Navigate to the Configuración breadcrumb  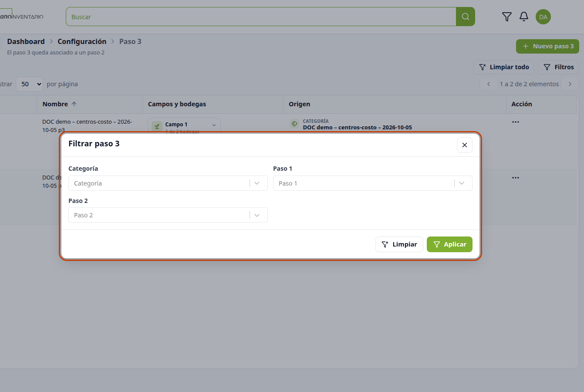pos(82,41)
